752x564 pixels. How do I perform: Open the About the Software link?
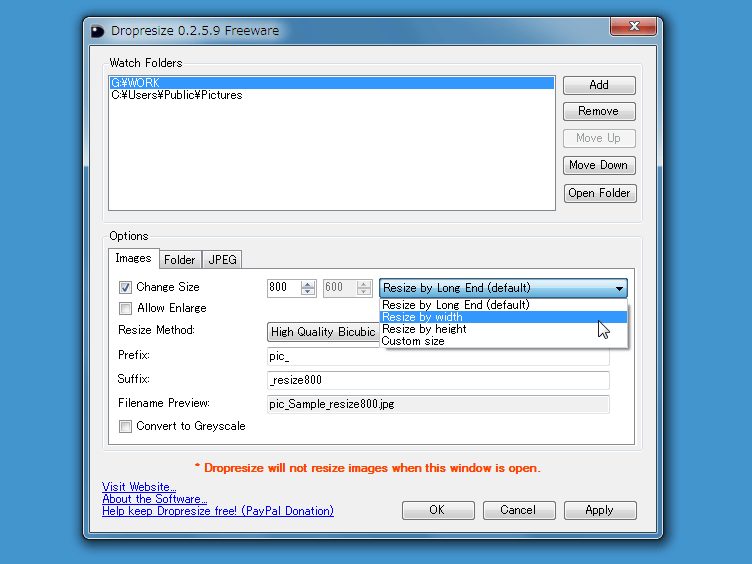point(154,499)
